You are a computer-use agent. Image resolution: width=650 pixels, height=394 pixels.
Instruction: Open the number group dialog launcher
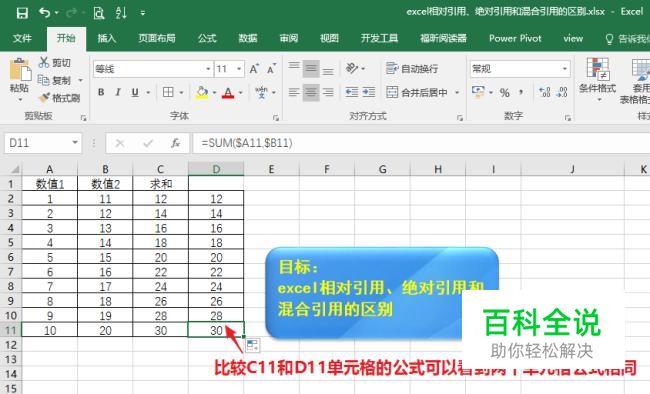(568, 118)
